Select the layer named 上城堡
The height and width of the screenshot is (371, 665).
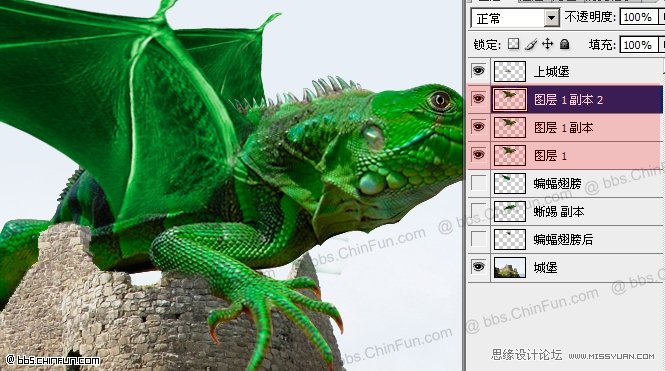click(551, 72)
